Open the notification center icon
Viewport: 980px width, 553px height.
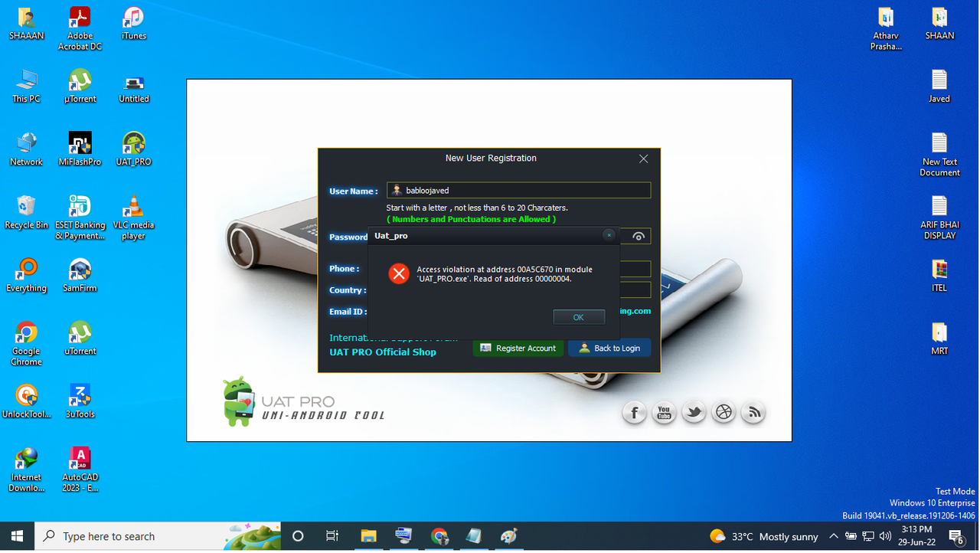[956, 536]
